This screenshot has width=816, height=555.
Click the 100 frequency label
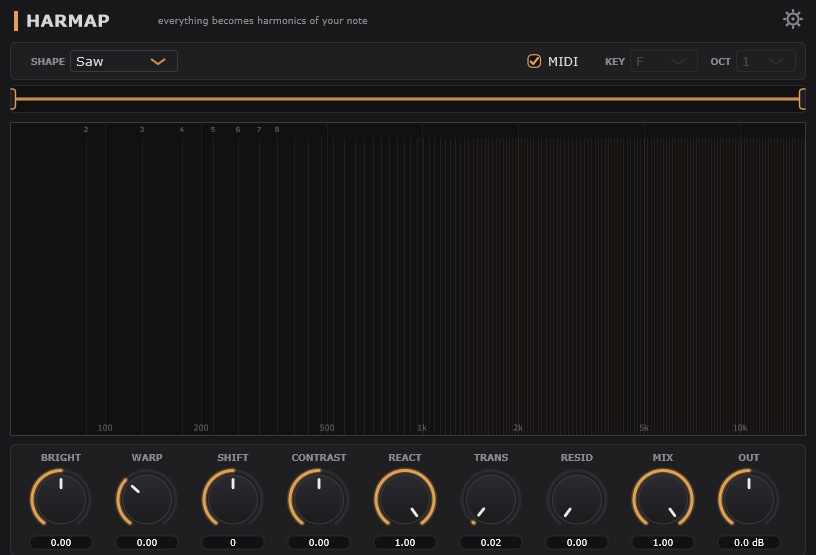click(105, 427)
